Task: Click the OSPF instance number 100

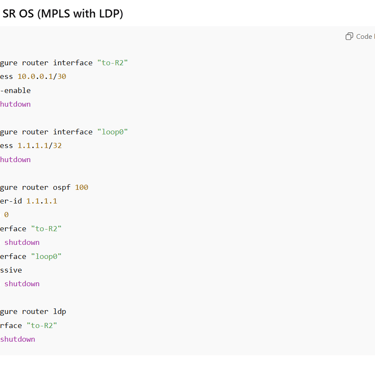Action: coord(82,187)
